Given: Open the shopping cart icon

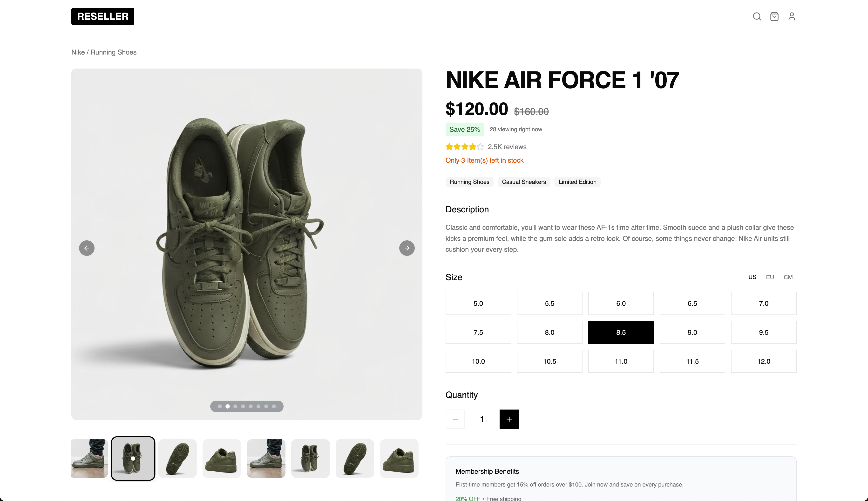Looking at the screenshot, I should [x=774, y=16].
